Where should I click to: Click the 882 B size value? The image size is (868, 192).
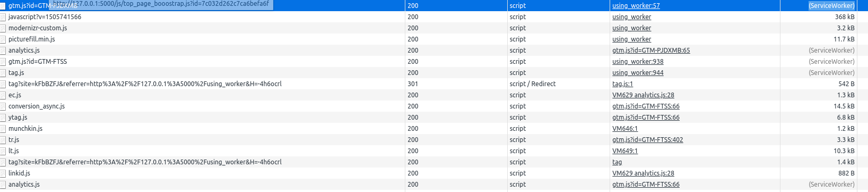846,173
